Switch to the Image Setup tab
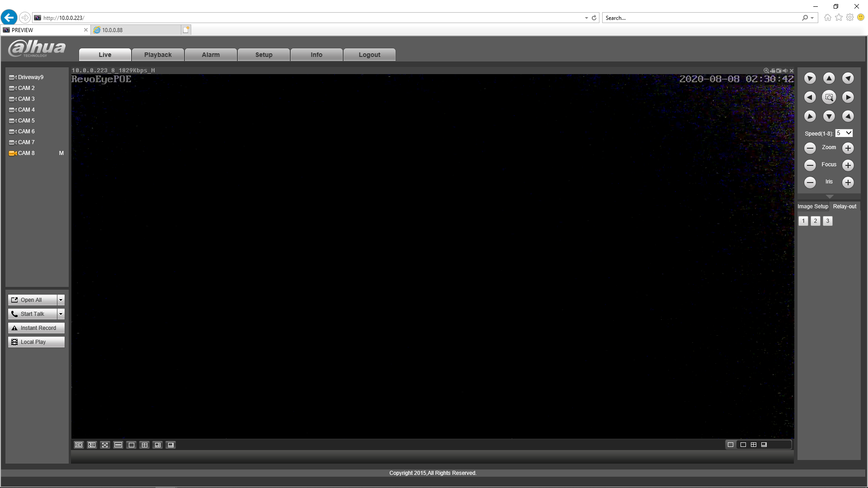868x488 pixels. tap(813, 206)
